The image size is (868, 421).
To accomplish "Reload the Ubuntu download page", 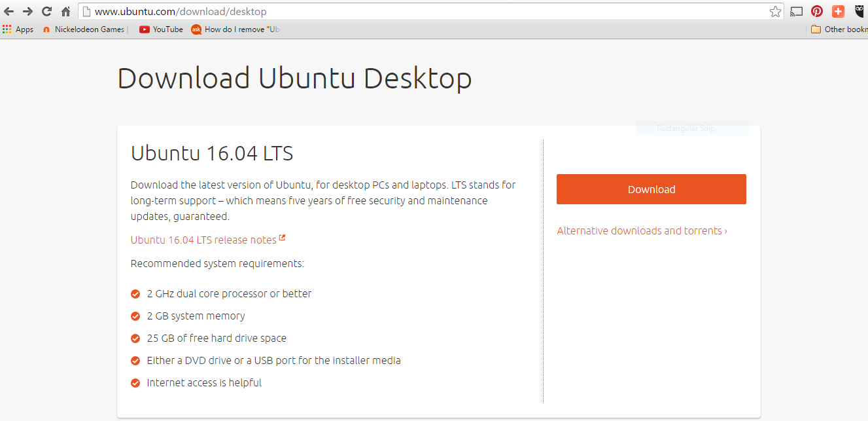I will coord(46,11).
